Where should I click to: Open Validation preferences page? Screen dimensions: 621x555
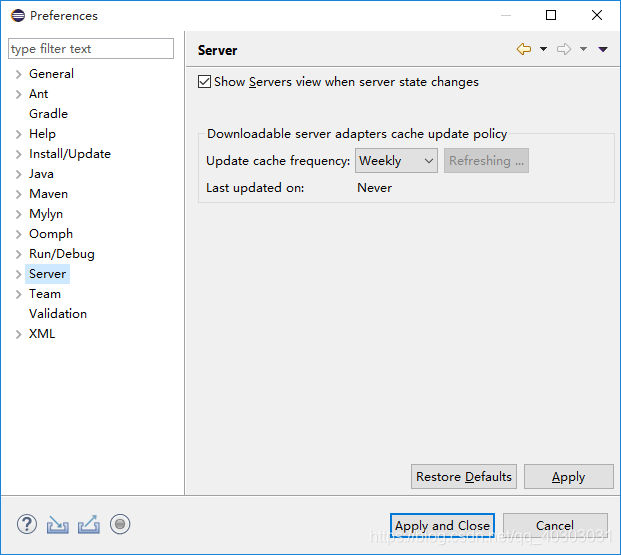click(58, 314)
